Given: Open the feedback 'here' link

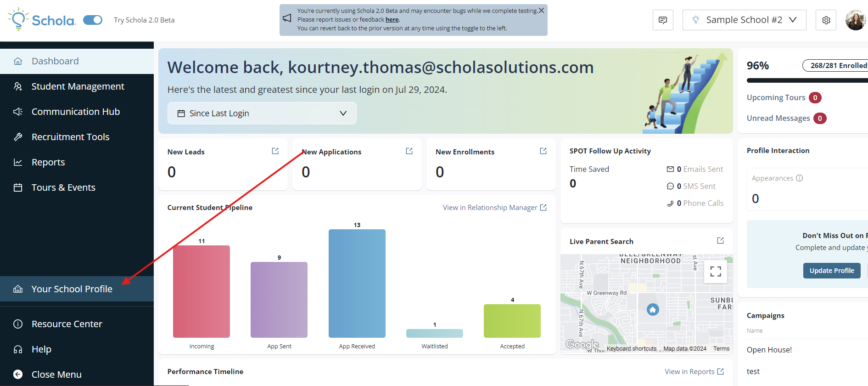Looking at the screenshot, I should (x=392, y=19).
